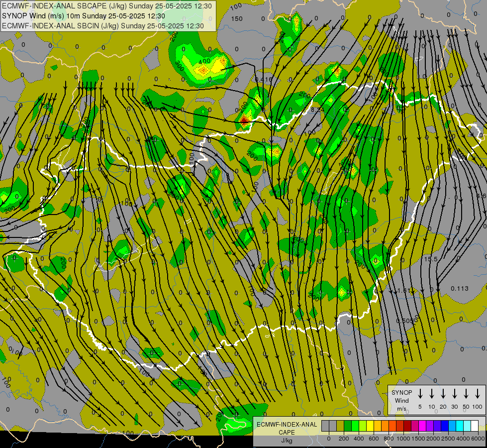Image resolution: width=487 pixels, height=448 pixels.
Task: Select the pale cyan CAPE legend swatch
Action: pos(467,426)
